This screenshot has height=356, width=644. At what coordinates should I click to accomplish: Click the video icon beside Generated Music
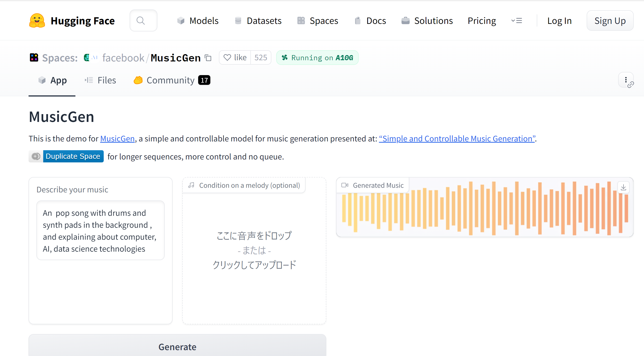click(x=345, y=185)
